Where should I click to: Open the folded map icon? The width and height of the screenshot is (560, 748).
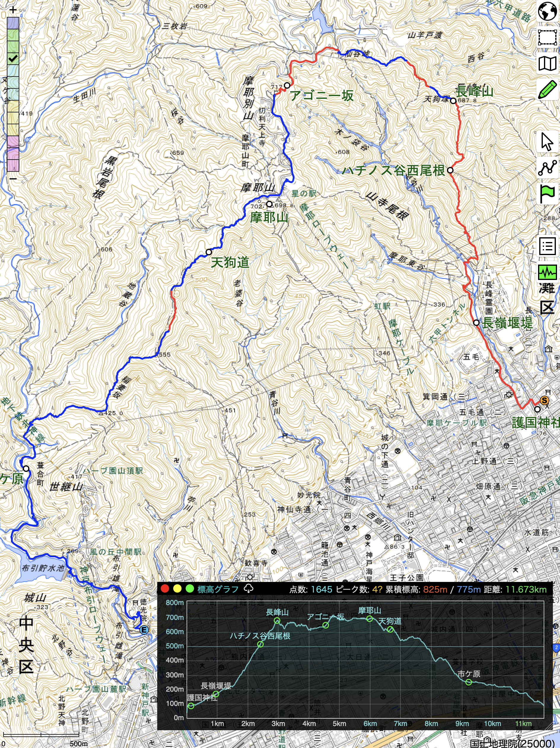[547, 63]
